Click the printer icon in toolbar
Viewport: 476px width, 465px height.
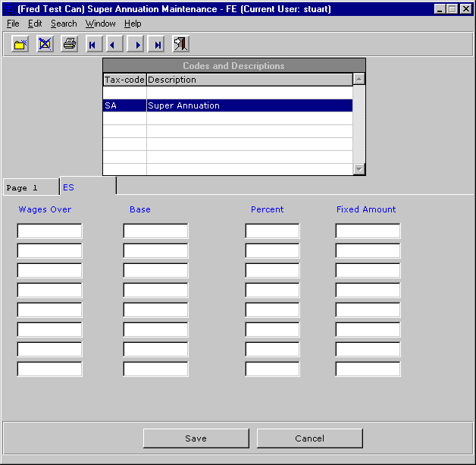click(x=69, y=45)
